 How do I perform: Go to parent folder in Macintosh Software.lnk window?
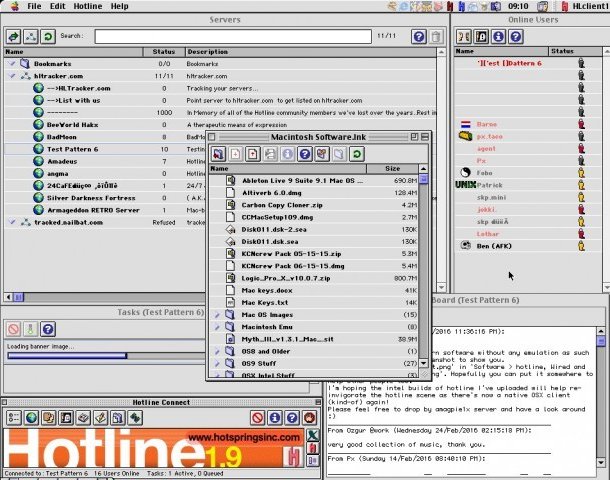coord(218,154)
